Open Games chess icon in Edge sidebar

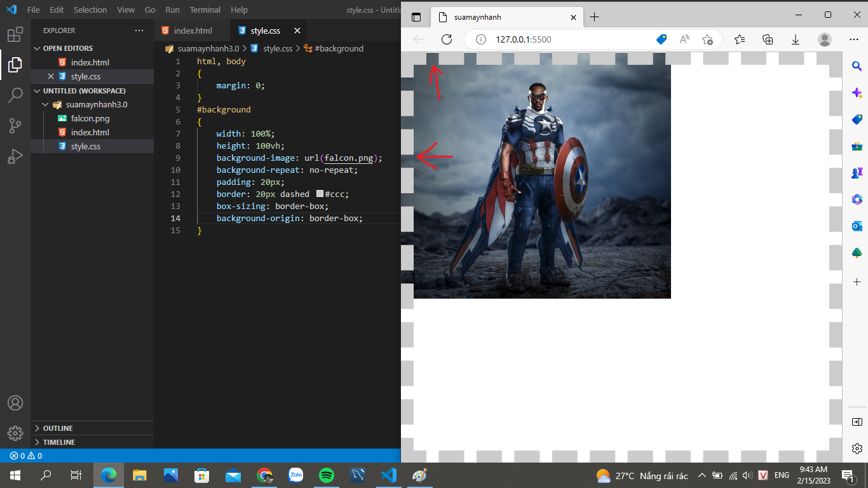(x=857, y=173)
